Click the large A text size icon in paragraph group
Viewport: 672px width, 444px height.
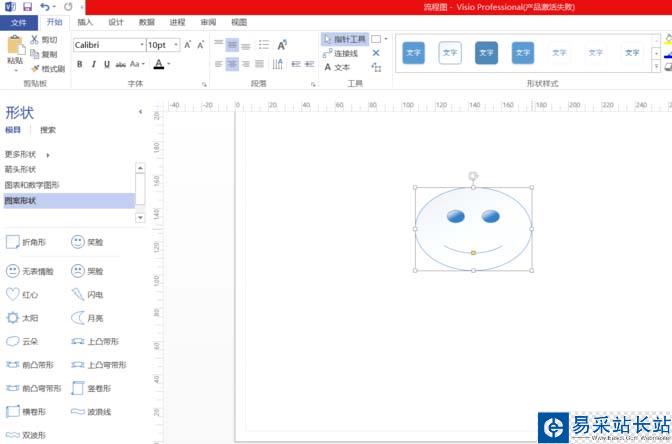[x=282, y=45]
